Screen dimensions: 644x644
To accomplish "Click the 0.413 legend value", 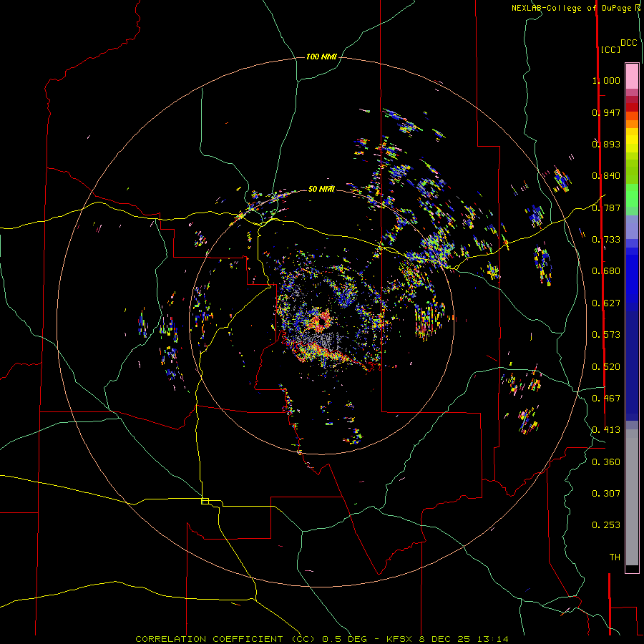I will [606, 430].
